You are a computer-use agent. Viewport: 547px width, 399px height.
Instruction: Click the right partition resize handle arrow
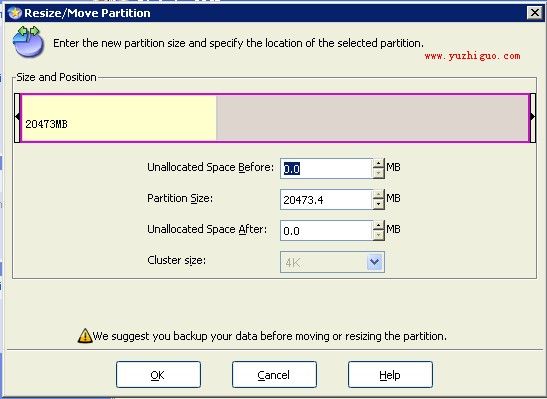click(533, 118)
